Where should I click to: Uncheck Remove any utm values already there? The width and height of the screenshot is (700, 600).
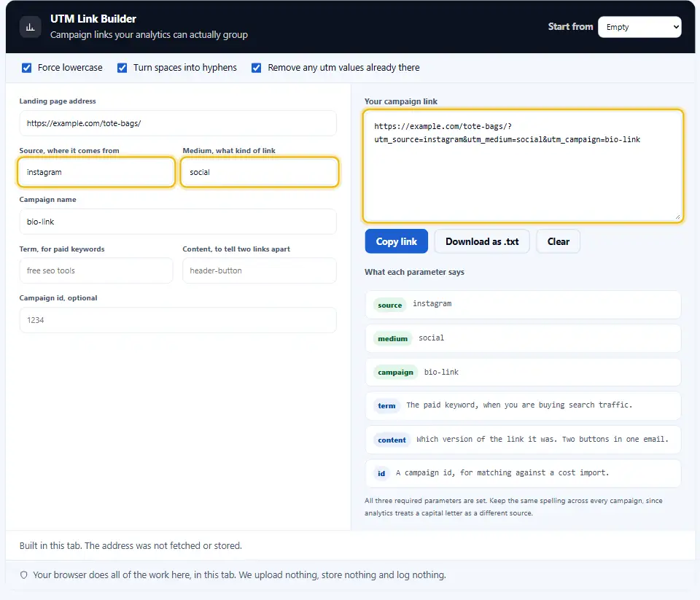[256, 68]
